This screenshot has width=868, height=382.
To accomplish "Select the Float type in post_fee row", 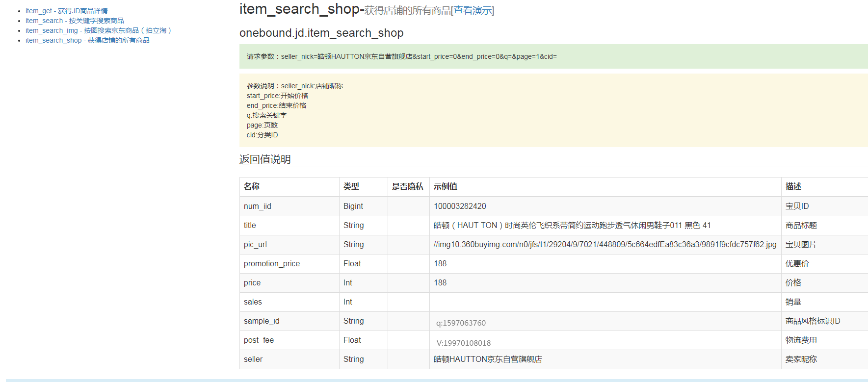I will pos(352,340).
